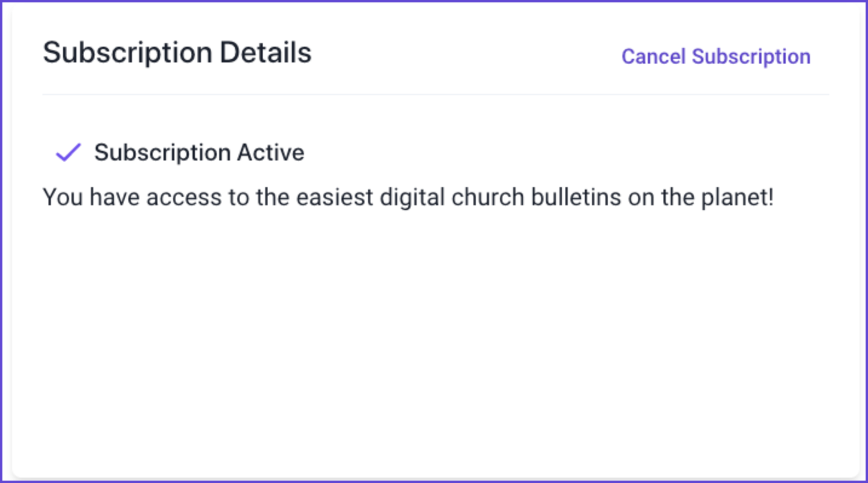The height and width of the screenshot is (483, 868).
Task: Click the Subscription Details heading
Action: [177, 53]
